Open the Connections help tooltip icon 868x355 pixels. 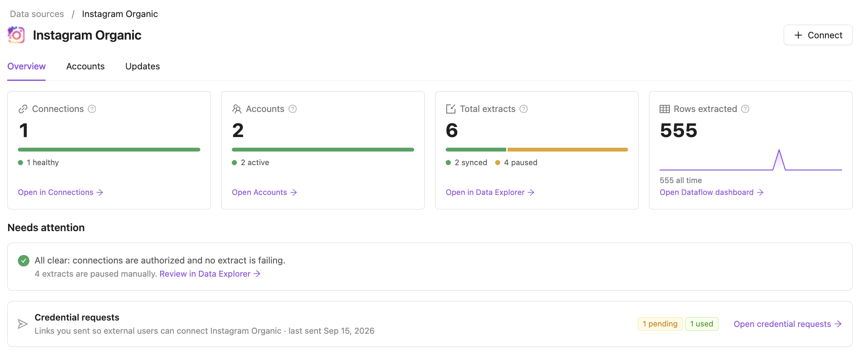[92, 109]
